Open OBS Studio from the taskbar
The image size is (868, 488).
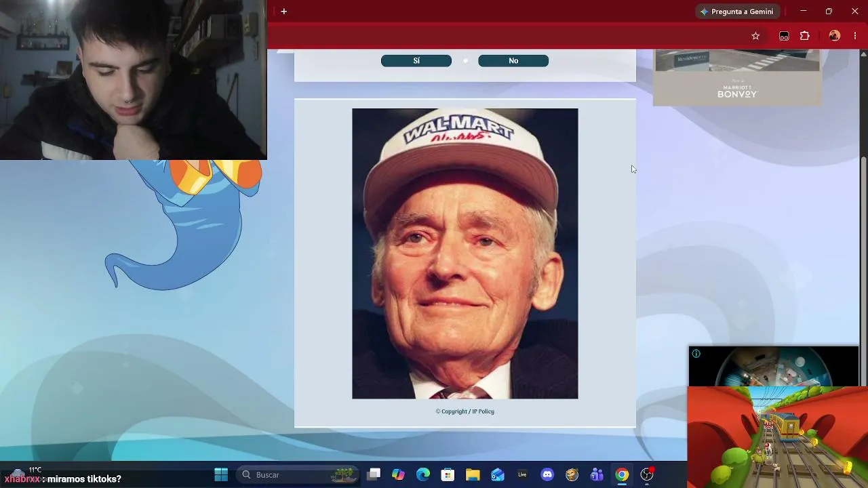[x=647, y=474]
